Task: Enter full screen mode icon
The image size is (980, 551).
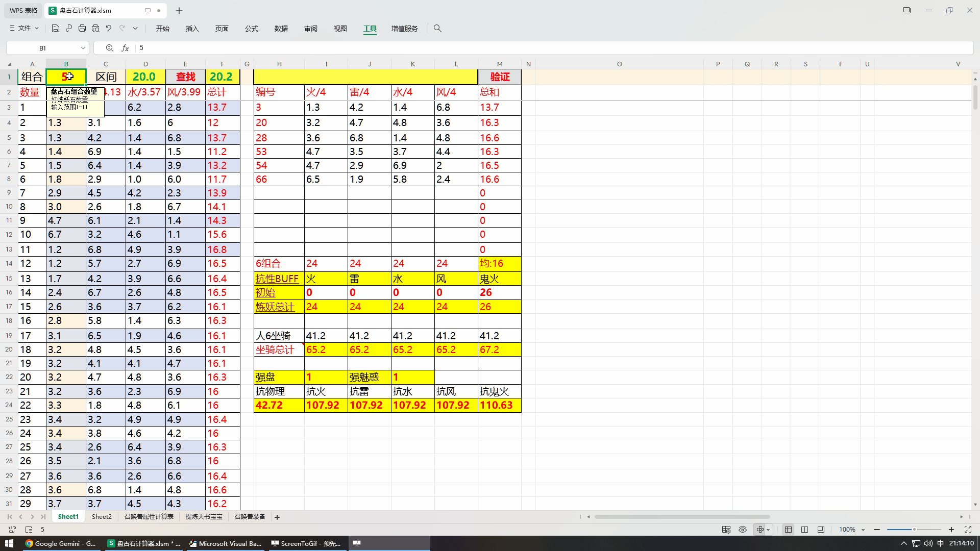Action: [x=968, y=530]
